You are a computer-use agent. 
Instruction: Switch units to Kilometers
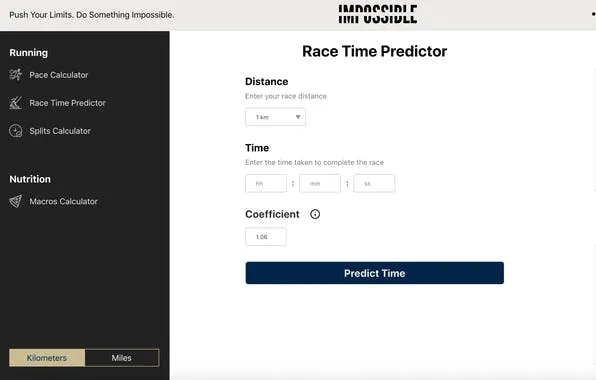coord(47,358)
